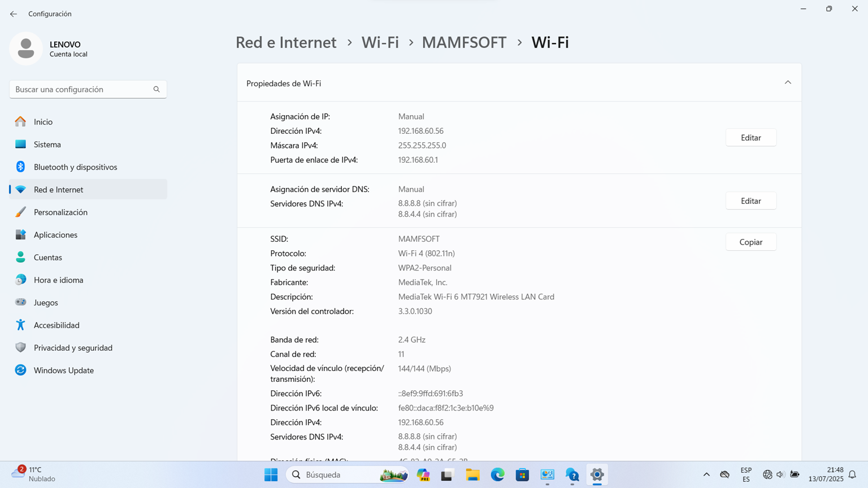Copy Wi-Fi properties with Copiar
The width and height of the screenshot is (868, 488).
pyautogui.click(x=751, y=242)
